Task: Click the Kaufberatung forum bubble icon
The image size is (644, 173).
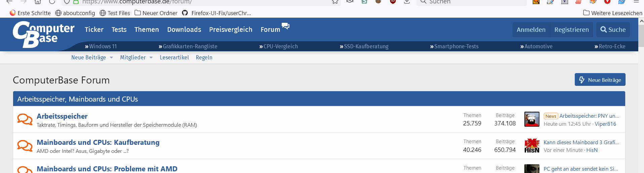Action: (25, 146)
